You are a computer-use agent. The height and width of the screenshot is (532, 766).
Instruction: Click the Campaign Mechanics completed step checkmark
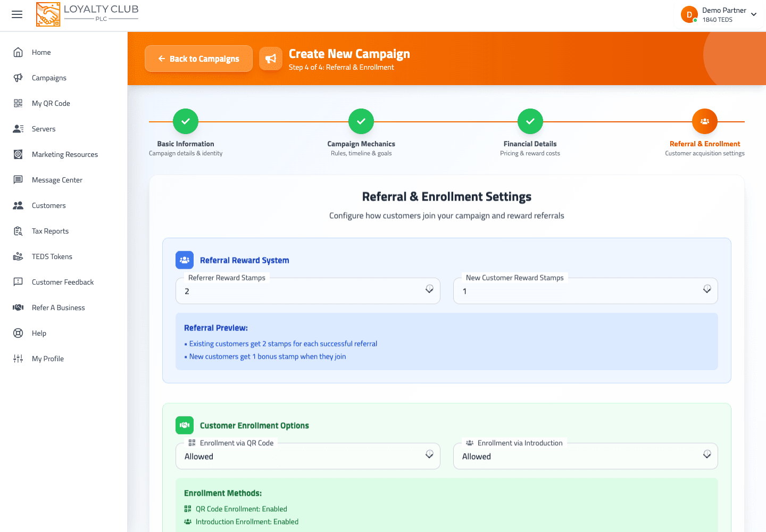361,121
